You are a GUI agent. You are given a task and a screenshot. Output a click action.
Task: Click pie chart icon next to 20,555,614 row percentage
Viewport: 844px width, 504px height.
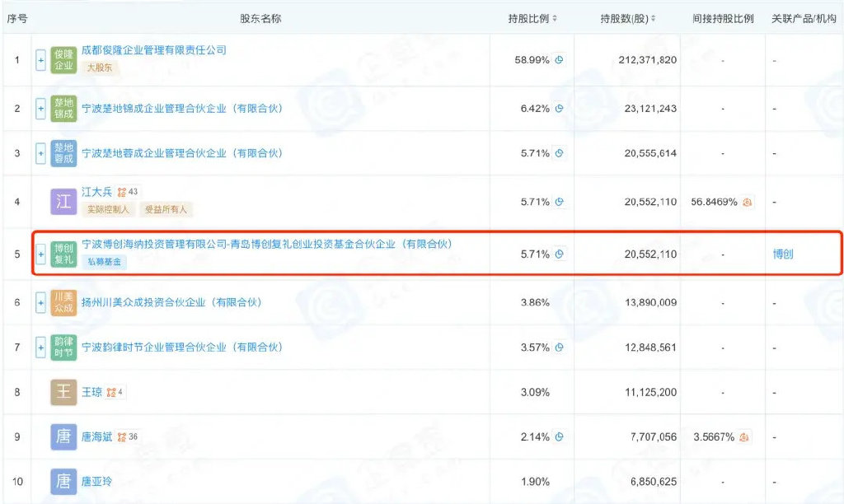click(x=560, y=153)
